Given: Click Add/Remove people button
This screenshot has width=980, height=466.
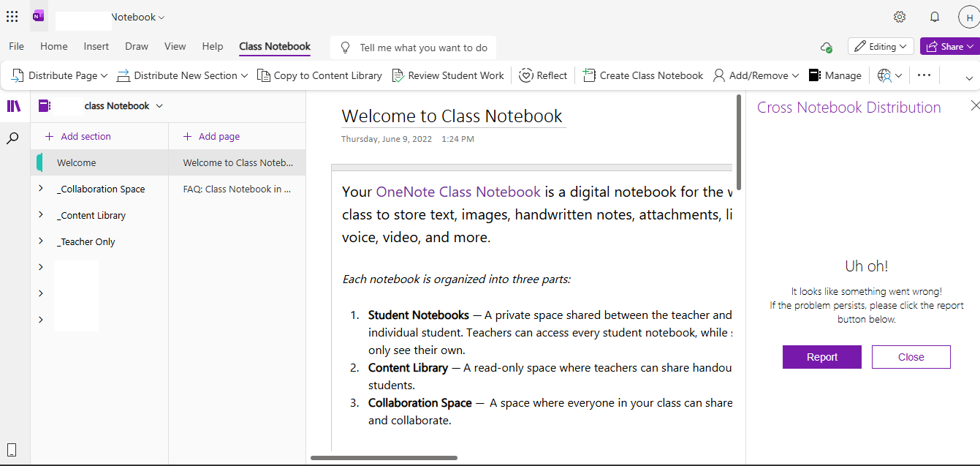Looking at the screenshot, I should [x=756, y=75].
